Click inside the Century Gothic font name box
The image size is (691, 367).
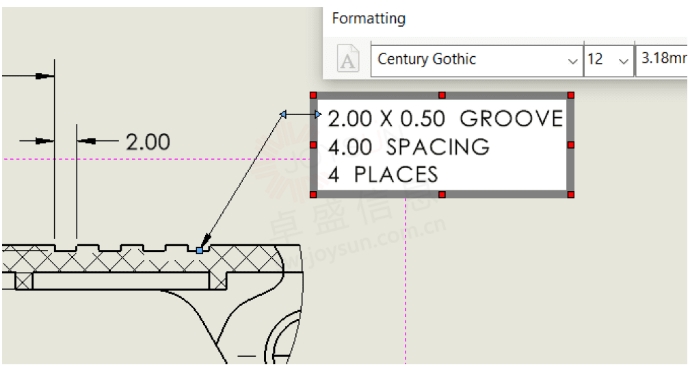tap(470, 59)
